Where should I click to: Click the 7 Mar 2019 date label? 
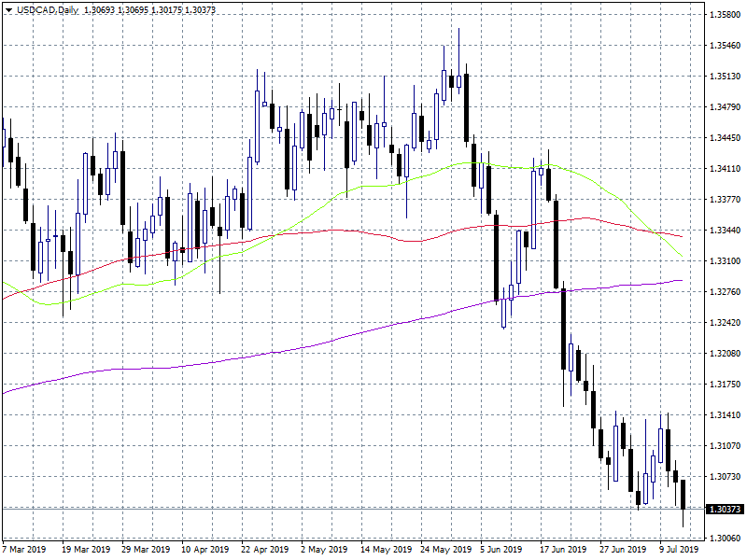click(x=24, y=550)
